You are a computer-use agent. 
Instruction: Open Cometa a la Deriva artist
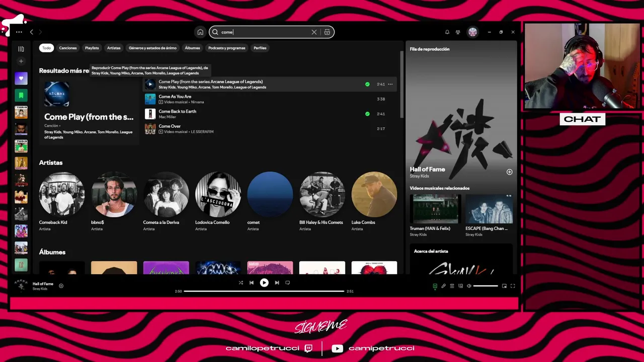pos(166,202)
